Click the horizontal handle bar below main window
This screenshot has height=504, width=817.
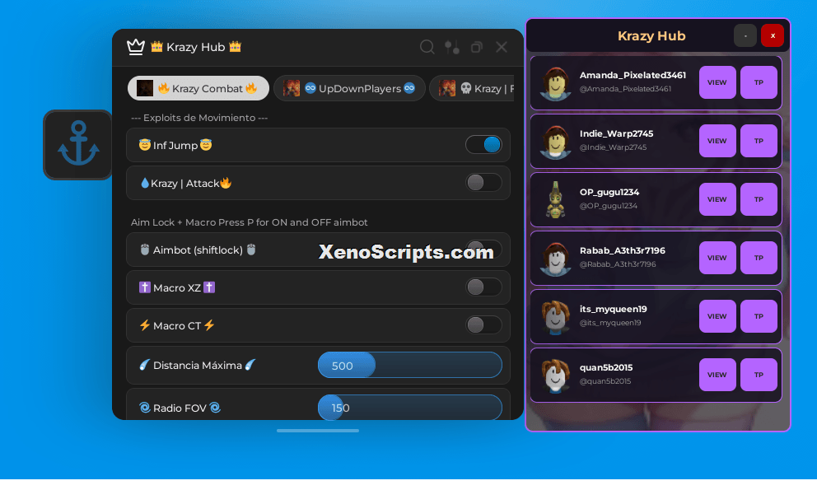[x=318, y=431]
